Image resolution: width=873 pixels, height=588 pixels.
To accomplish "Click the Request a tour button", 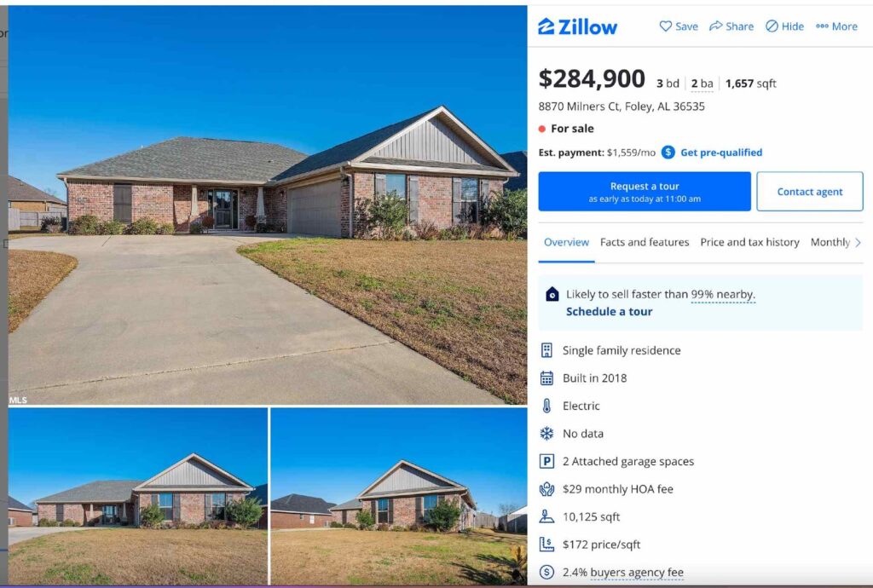I will coord(645,192).
